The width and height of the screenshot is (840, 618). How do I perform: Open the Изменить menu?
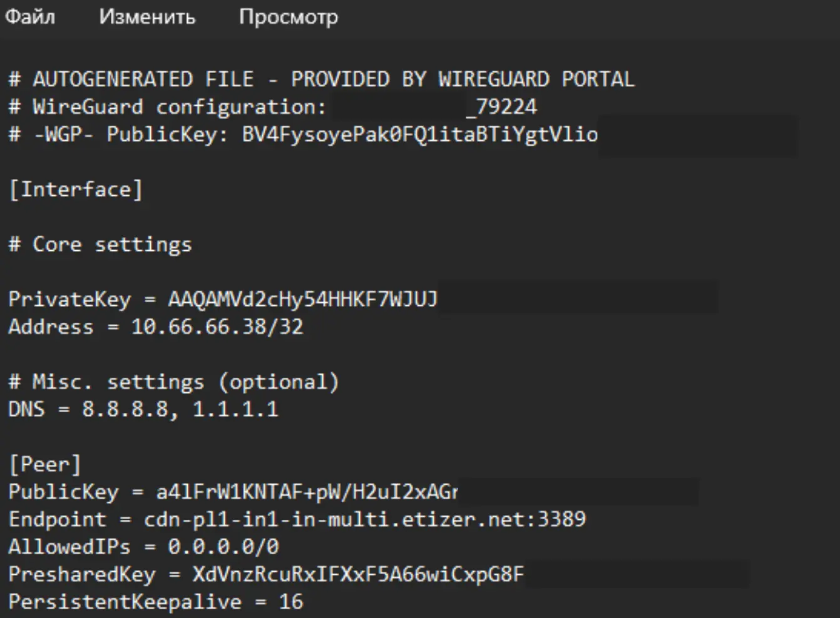tap(147, 16)
